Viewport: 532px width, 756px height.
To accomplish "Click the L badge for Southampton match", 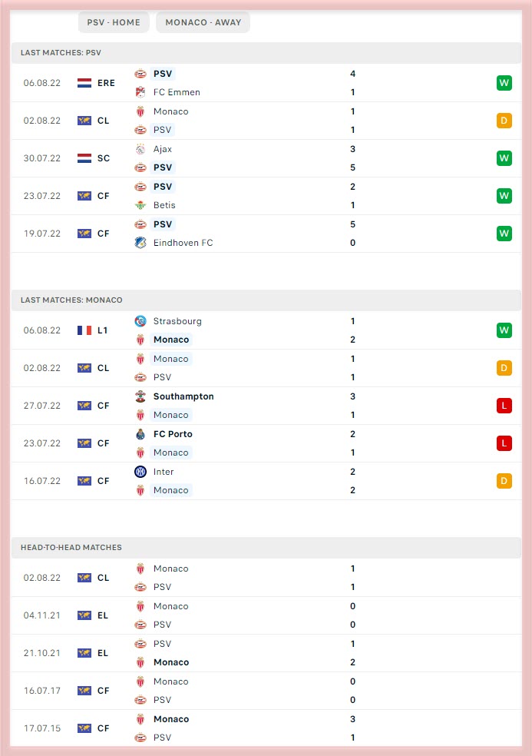I will tap(504, 406).
